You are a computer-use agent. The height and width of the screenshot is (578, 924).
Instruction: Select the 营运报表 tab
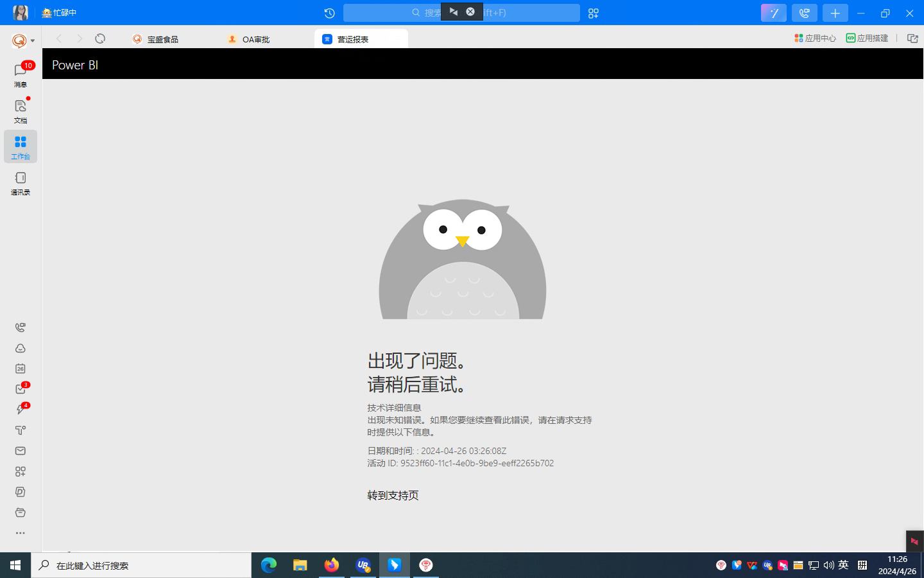361,39
